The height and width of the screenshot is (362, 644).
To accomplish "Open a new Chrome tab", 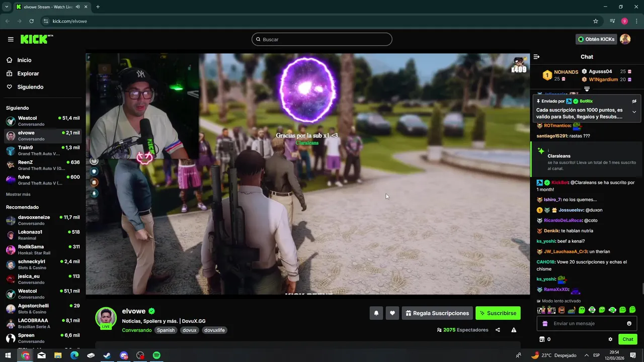I will coord(98,7).
